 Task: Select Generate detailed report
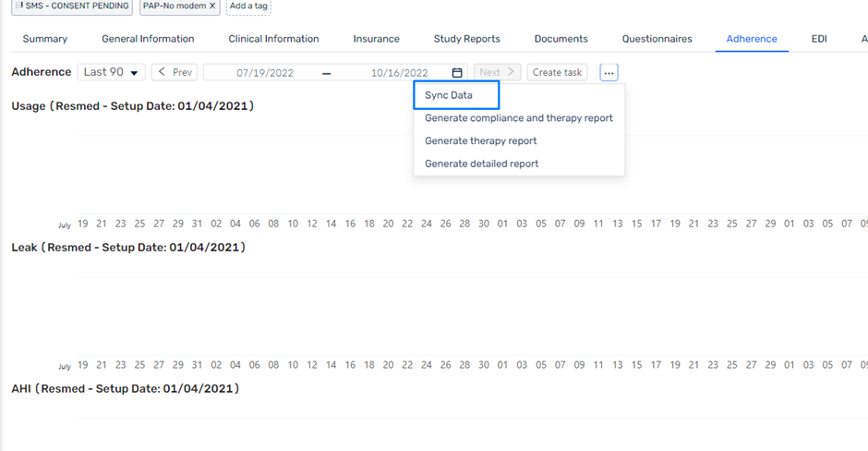point(481,164)
